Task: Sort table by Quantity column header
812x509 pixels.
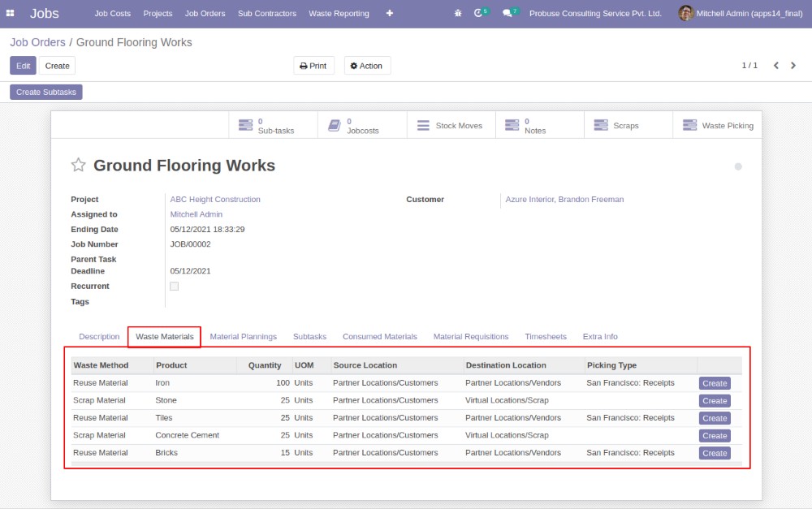Action: 265,365
